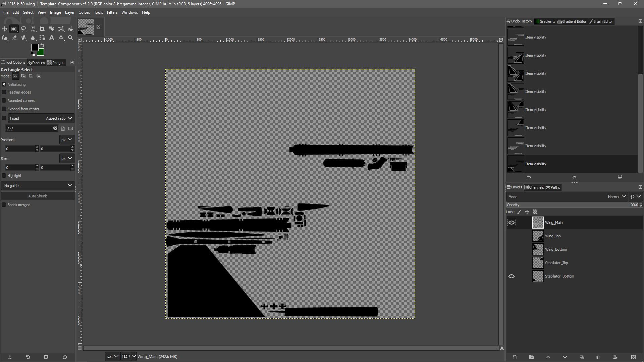
Task: Enable the Feather edges checkbox
Action: coord(4,92)
